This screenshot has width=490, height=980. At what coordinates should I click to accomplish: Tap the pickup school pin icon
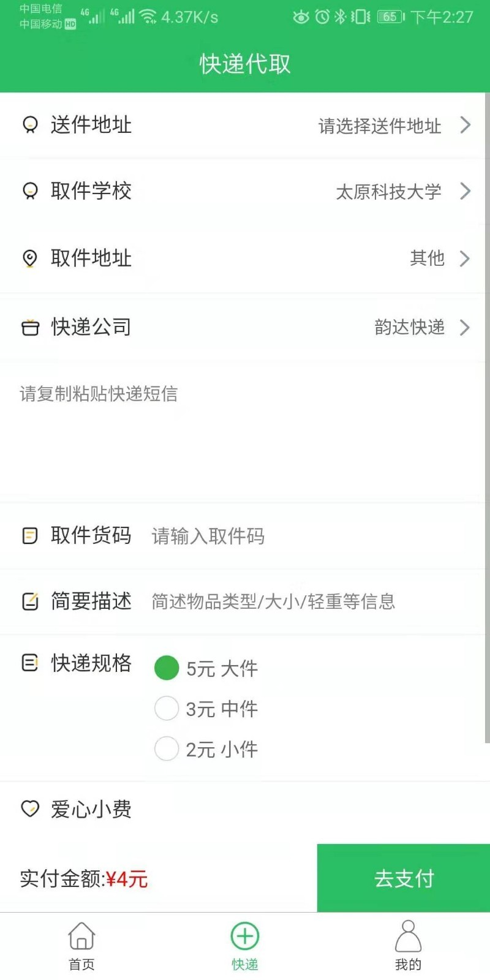click(29, 191)
